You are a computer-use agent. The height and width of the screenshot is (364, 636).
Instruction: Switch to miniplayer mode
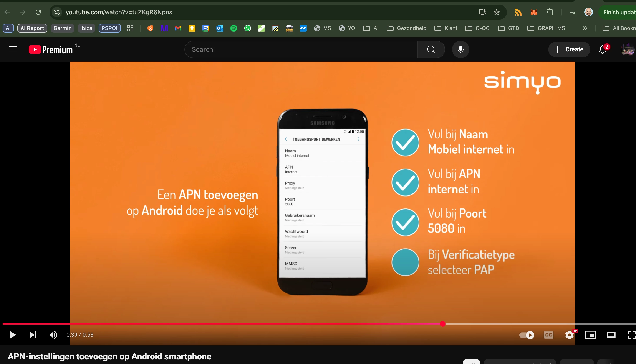click(590, 335)
